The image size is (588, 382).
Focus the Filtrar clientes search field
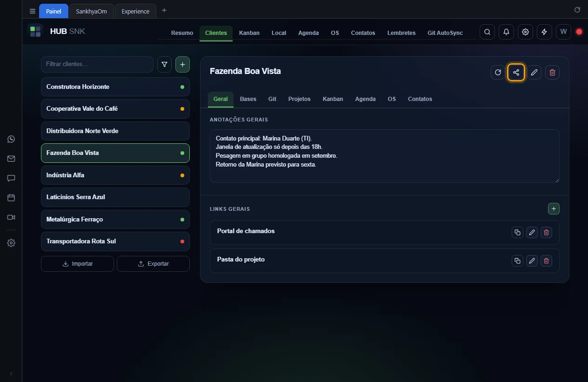tap(97, 64)
